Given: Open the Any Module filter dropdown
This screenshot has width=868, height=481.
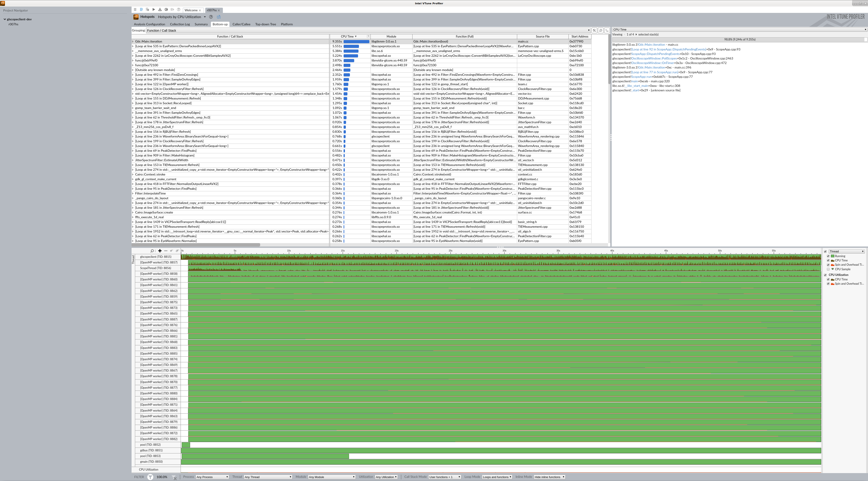Looking at the screenshot, I should tap(332, 477).
